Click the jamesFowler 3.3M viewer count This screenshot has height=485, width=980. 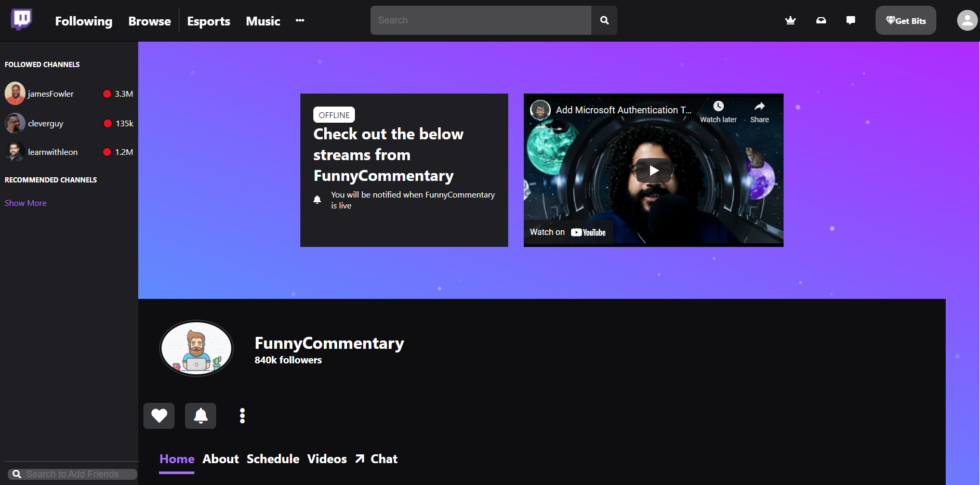point(118,94)
